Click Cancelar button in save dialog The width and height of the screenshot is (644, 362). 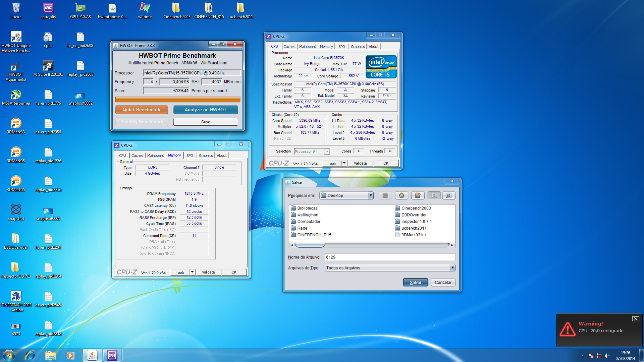click(443, 282)
